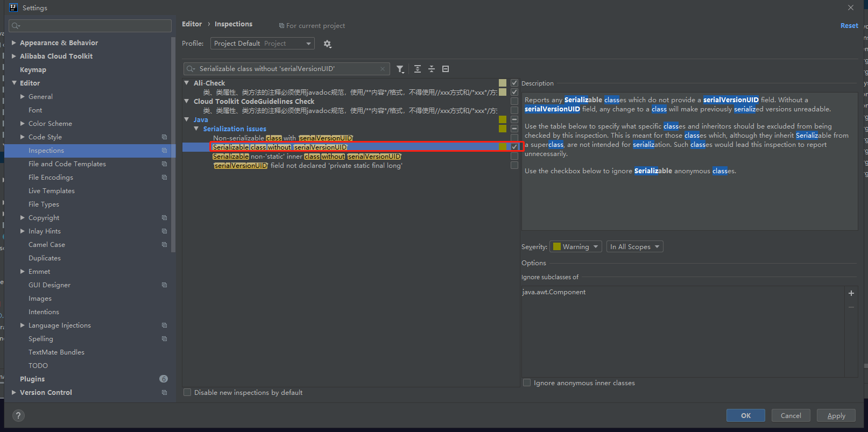The image size is (868, 432).
Task: Collapse the Editor settings node
Action: point(14,83)
